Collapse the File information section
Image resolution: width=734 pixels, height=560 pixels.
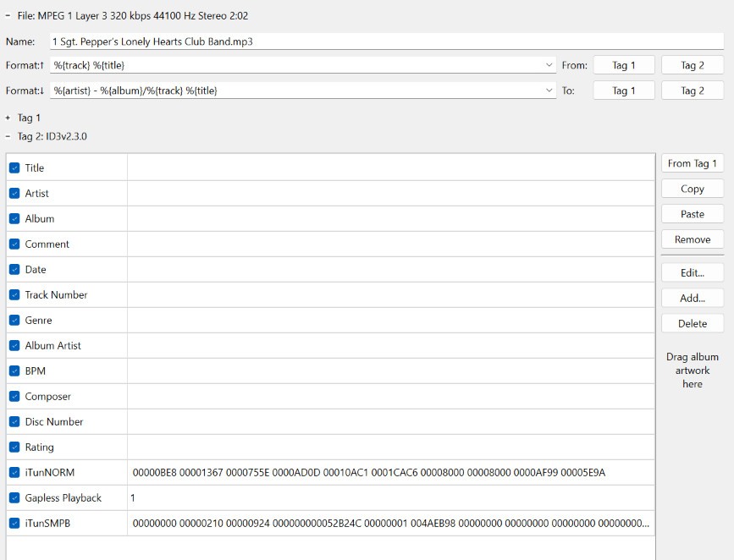pyautogui.click(x=8, y=16)
